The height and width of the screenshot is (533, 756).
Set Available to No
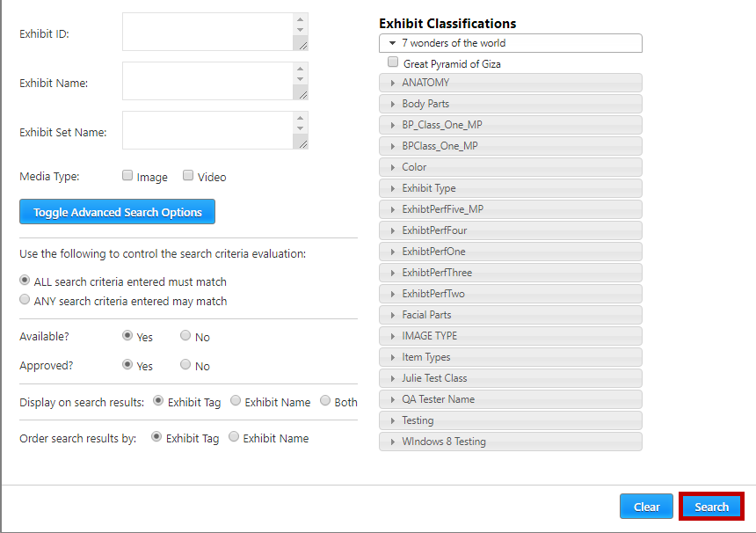(185, 336)
